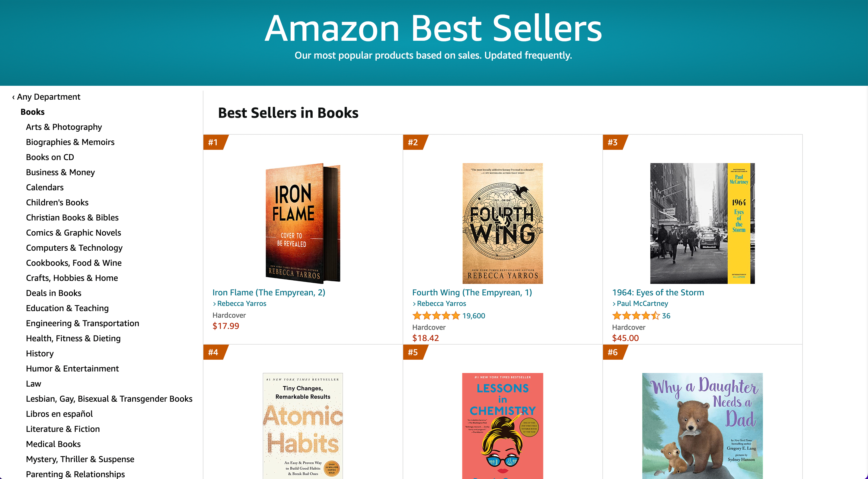Open the Fourth Wing book cover
868x479 pixels.
click(503, 223)
